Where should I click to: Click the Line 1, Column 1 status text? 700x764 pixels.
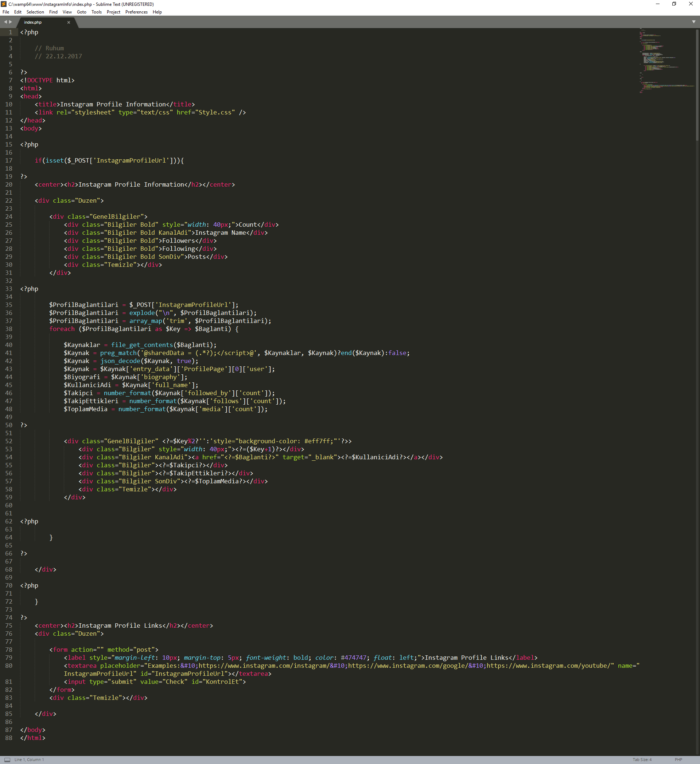[29, 760]
